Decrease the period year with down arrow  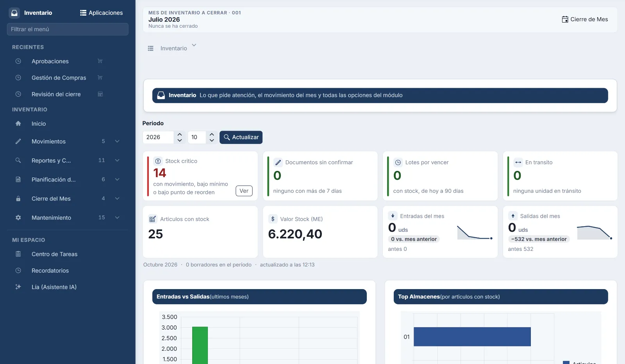point(180,140)
